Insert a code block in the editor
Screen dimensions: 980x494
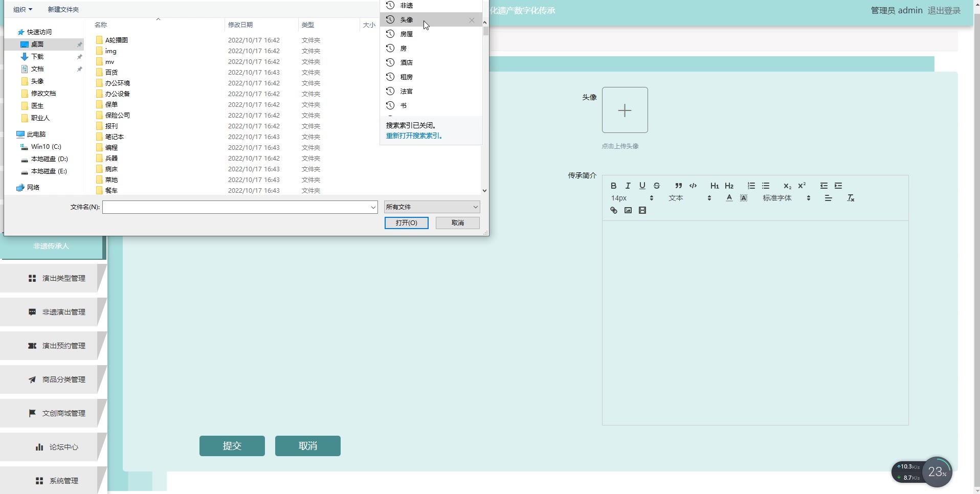point(693,186)
